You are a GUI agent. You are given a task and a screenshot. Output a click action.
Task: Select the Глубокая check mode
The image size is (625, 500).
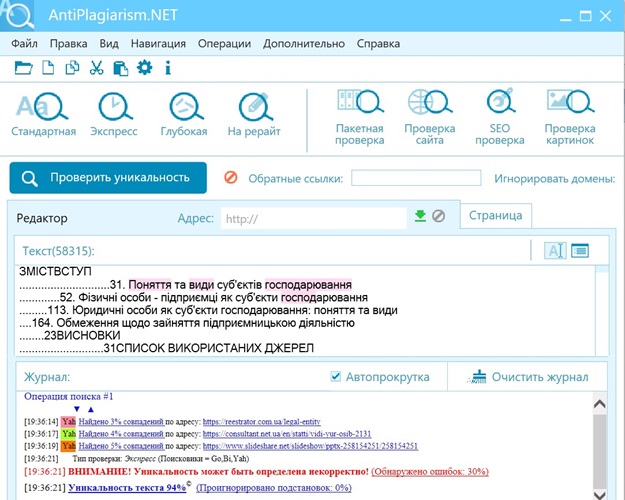(184, 114)
